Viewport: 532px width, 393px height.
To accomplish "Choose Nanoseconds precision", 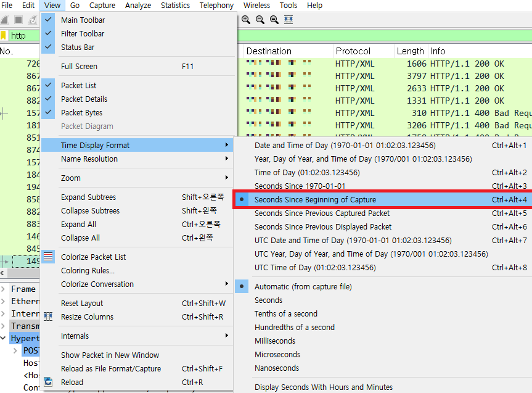I will [x=382, y=368].
